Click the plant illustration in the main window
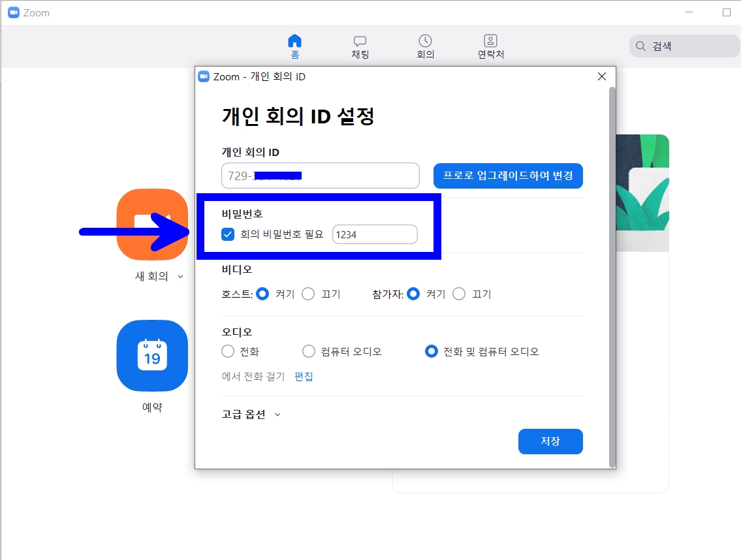Viewport: 741px width, 560px height. point(642,193)
